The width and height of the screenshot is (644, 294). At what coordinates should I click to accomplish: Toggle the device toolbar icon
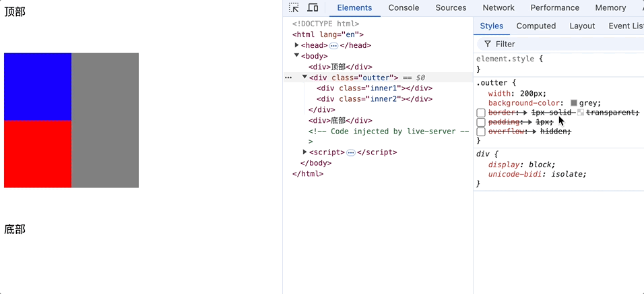click(x=313, y=8)
